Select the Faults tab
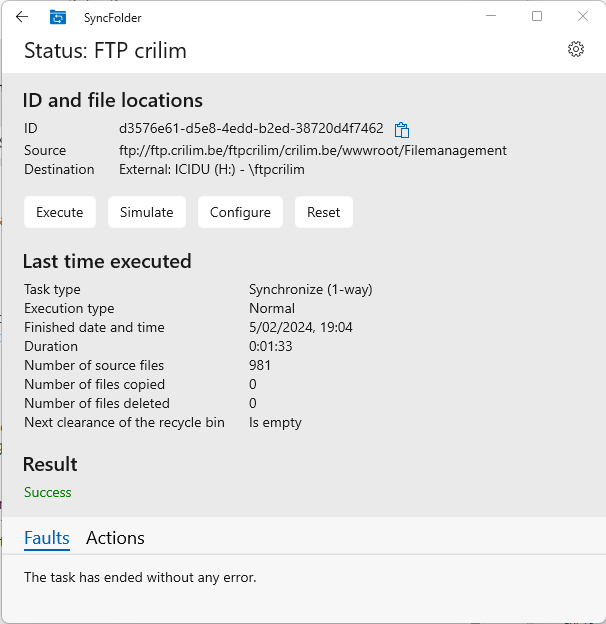The height and width of the screenshot is (624, 606). coord(47,538)
